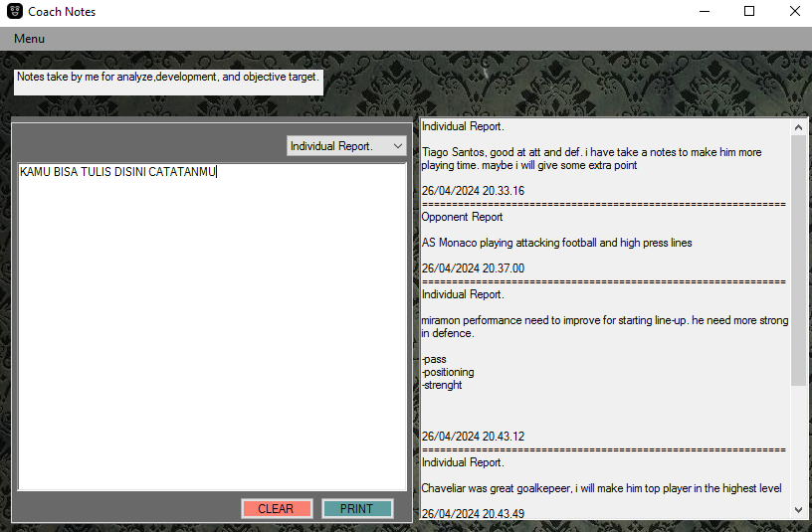
Task: Expand the Individual Report dropdown
Action: pyautogui.click(x=346, y=146)
